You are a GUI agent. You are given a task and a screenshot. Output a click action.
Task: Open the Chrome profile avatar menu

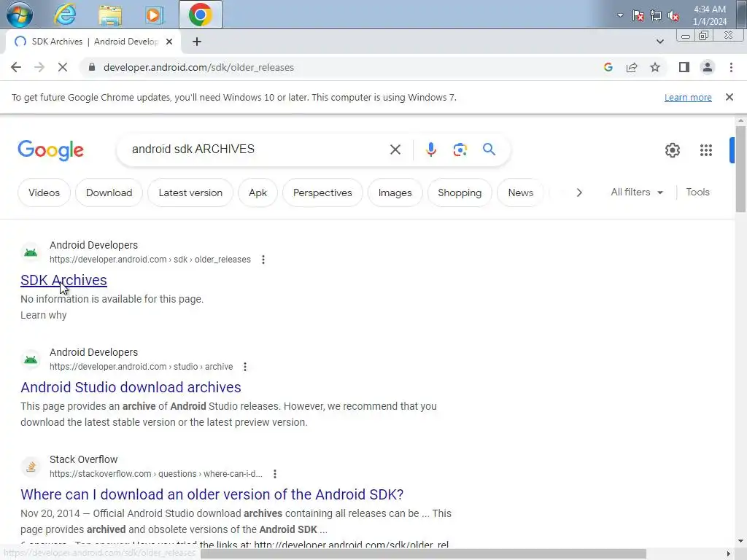(708, 68)
